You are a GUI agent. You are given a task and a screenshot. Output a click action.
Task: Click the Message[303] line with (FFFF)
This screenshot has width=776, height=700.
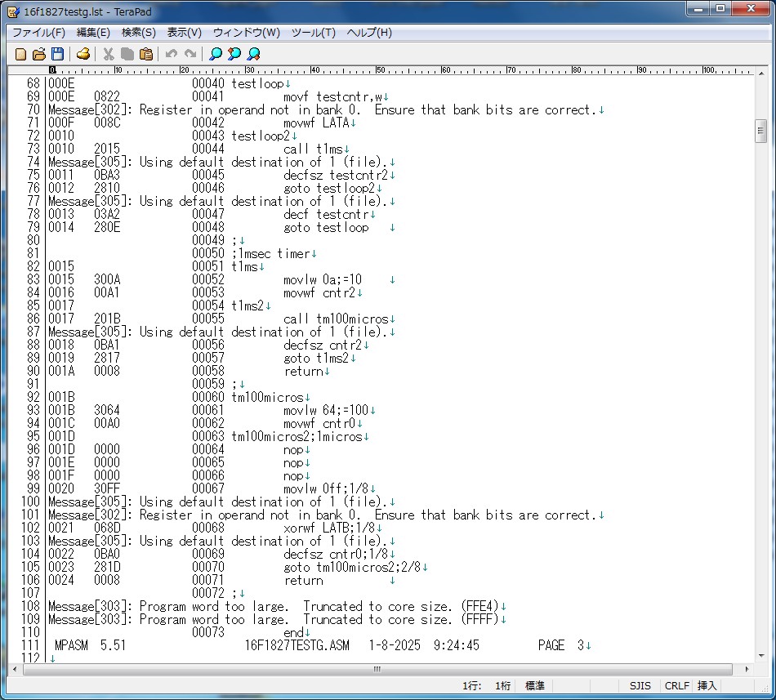pyautogui.click(x=273, y=619)
